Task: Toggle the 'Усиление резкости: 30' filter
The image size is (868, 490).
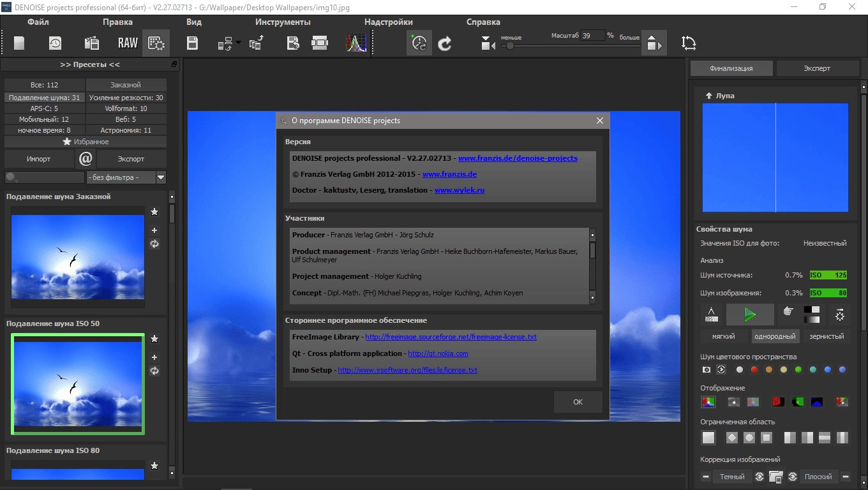Action: tap(126, 98)
